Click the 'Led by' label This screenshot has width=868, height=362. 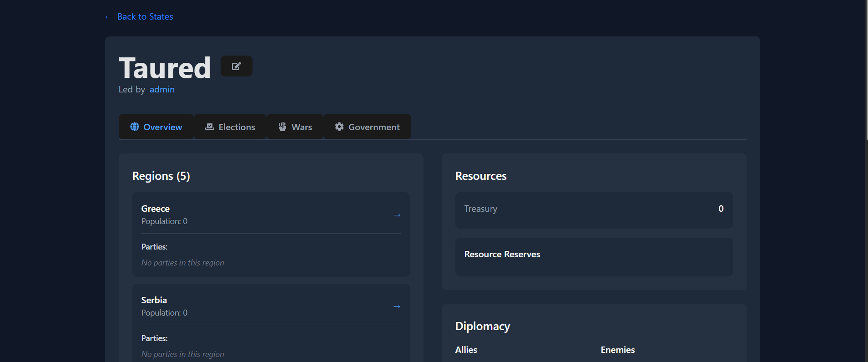(x=132, y=90)
